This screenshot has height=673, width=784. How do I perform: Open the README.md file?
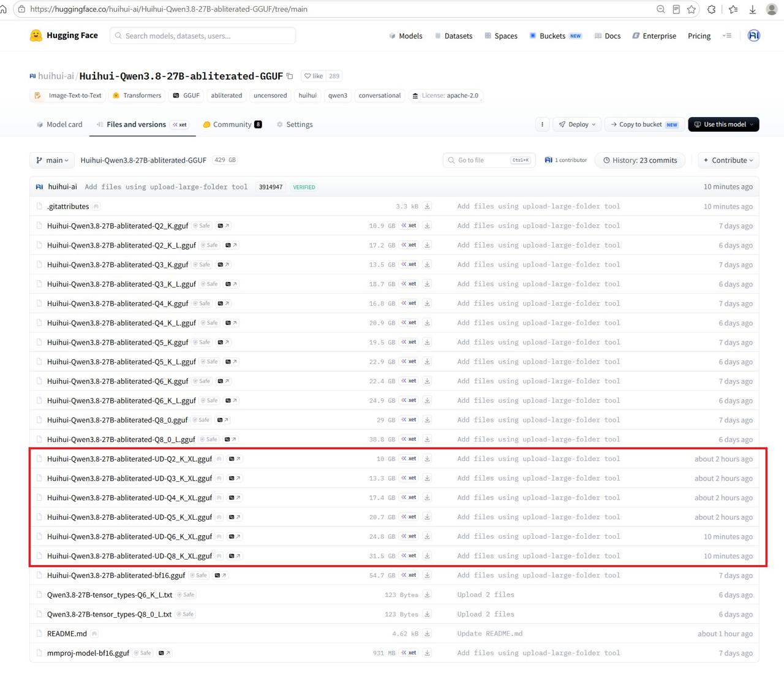67,633
